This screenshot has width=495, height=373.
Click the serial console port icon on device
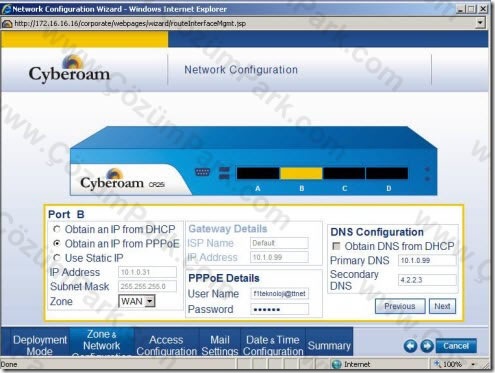[x=202, y=172]
